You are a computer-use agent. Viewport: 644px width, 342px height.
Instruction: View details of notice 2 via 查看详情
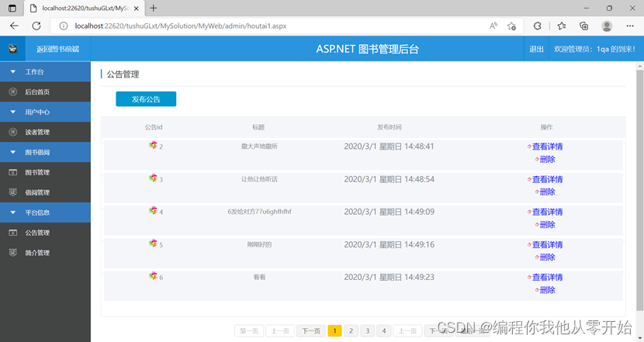coord(547,147)
